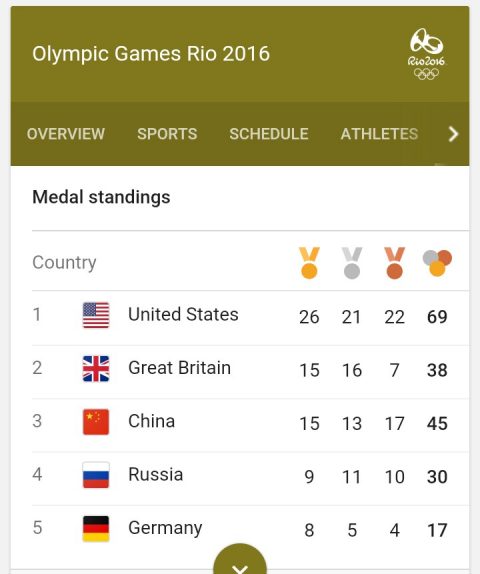This screenshot has height=574, width=480.
Task: Click the gold medal column icon
Action: point(309,263)
